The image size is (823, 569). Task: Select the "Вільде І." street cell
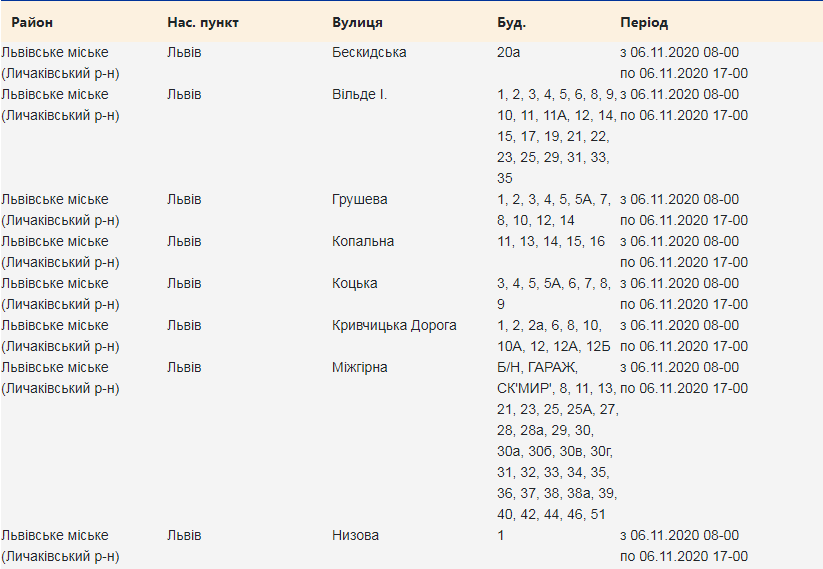pos(359,94)
